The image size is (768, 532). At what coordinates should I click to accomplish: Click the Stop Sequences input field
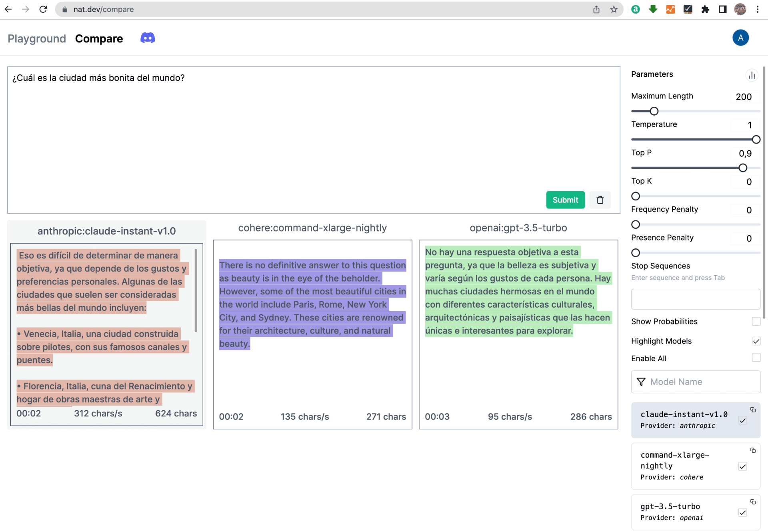point(695,299)
